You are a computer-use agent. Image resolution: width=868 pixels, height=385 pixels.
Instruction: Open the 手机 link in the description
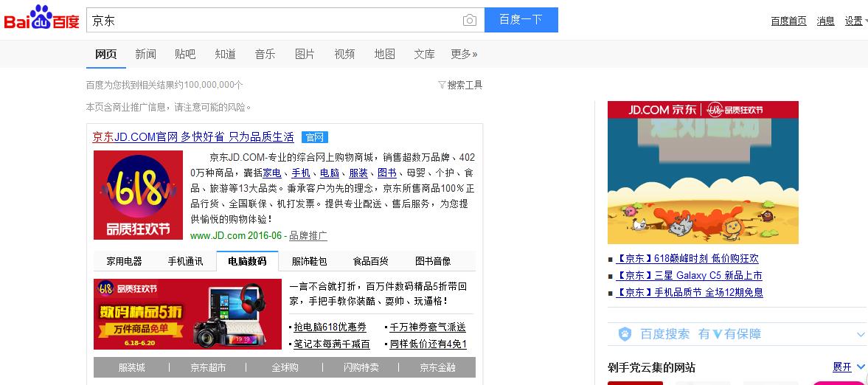tap(301, 173)
